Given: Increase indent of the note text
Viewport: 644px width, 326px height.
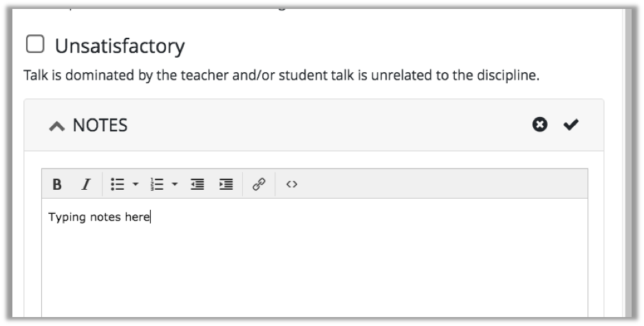Looking at the screenshot, I should [226, 184].
